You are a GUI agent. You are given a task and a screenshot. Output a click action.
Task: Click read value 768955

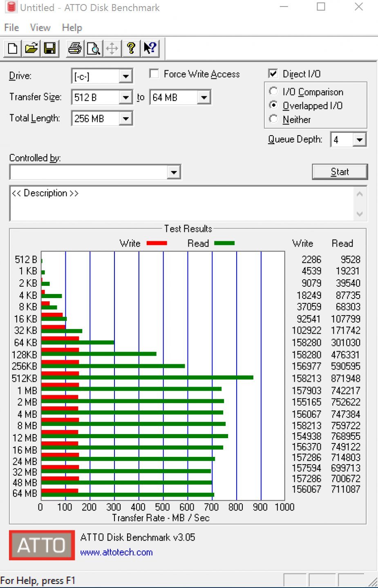[x=346, y=436]
